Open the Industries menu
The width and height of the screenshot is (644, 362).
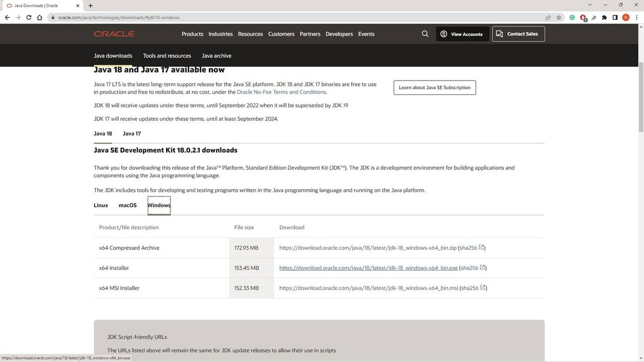coord(221,34)
